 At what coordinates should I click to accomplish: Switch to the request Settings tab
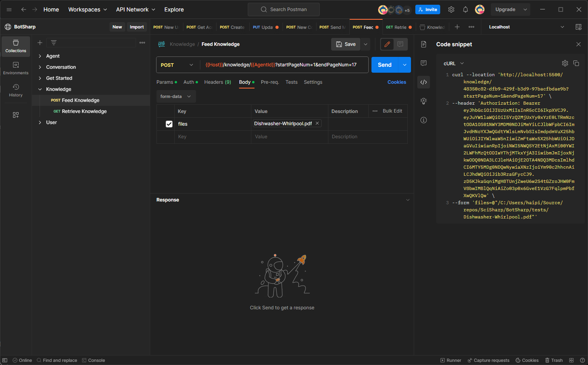[313, 82]
